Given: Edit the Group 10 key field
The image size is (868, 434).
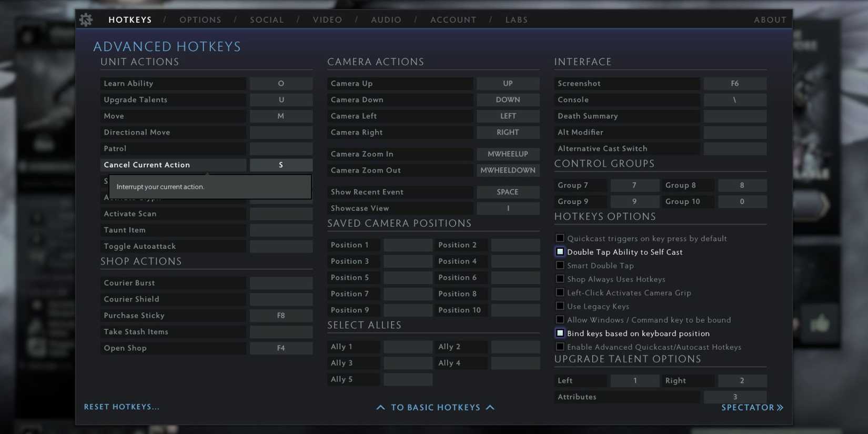Looking at the screenshot, I should [x=742, y=201].
